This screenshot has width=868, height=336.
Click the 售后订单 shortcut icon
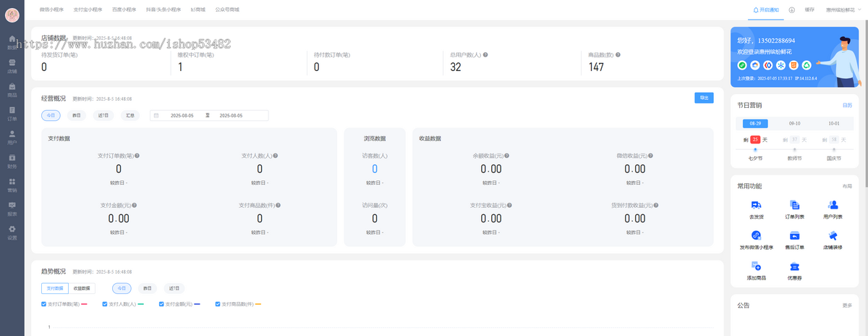(x=794, y=235)
